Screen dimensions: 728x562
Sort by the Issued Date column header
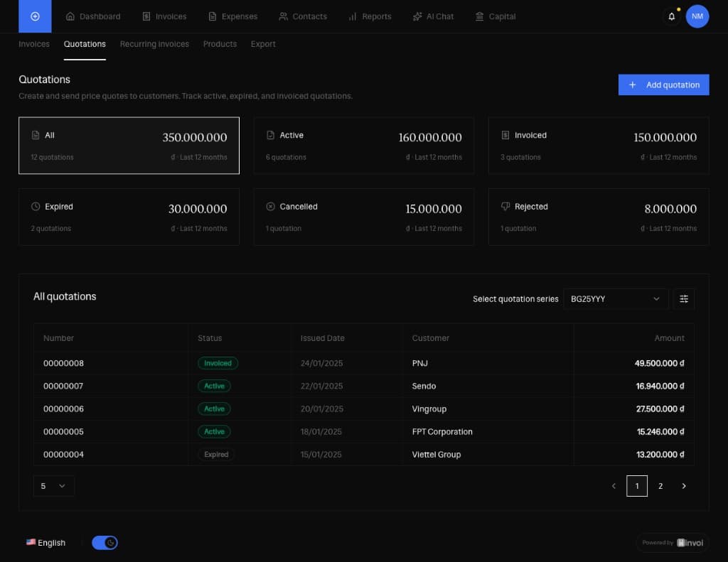(322, 338)
